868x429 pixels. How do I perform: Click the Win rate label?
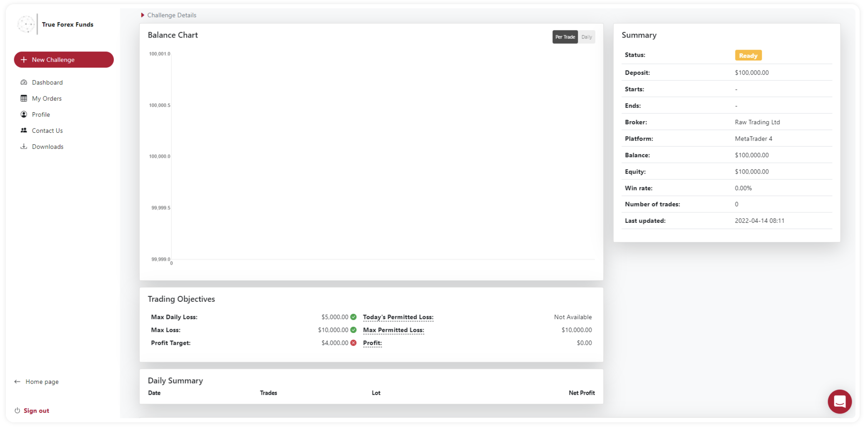[639, 188]
